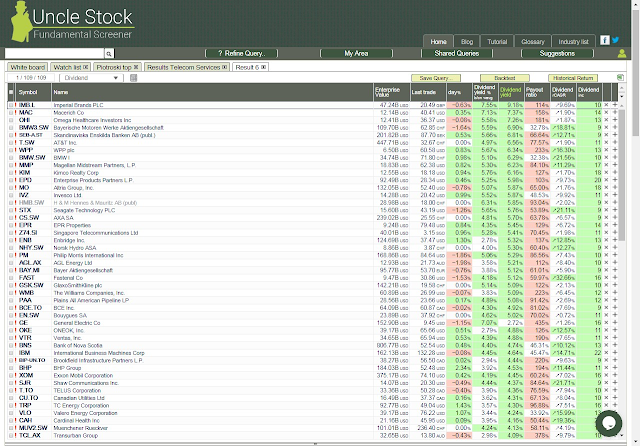The width and height of the screenshot is (640, 446).
Task: Click the down arrow above the table scrollbar
Action: (622, 97)
